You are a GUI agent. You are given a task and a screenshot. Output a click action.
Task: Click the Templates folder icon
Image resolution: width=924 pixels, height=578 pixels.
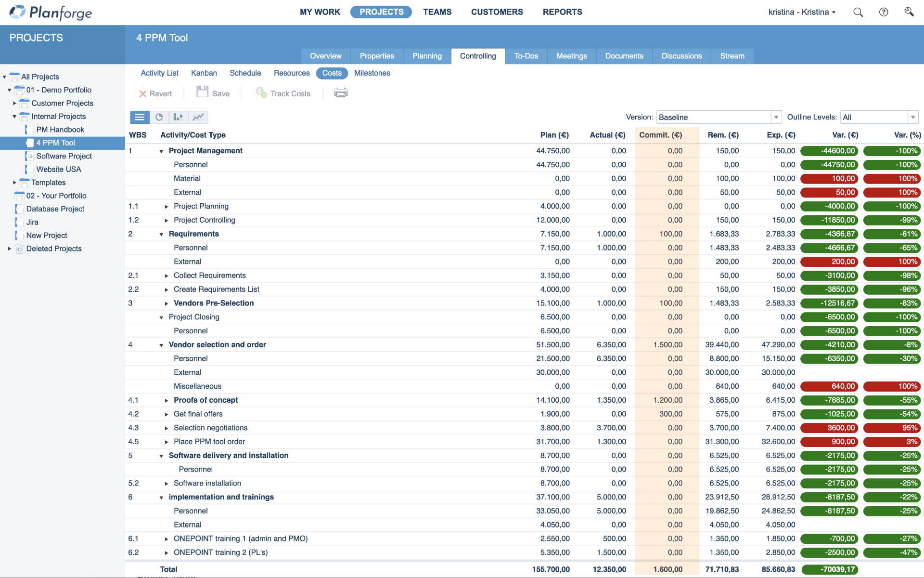25,183
